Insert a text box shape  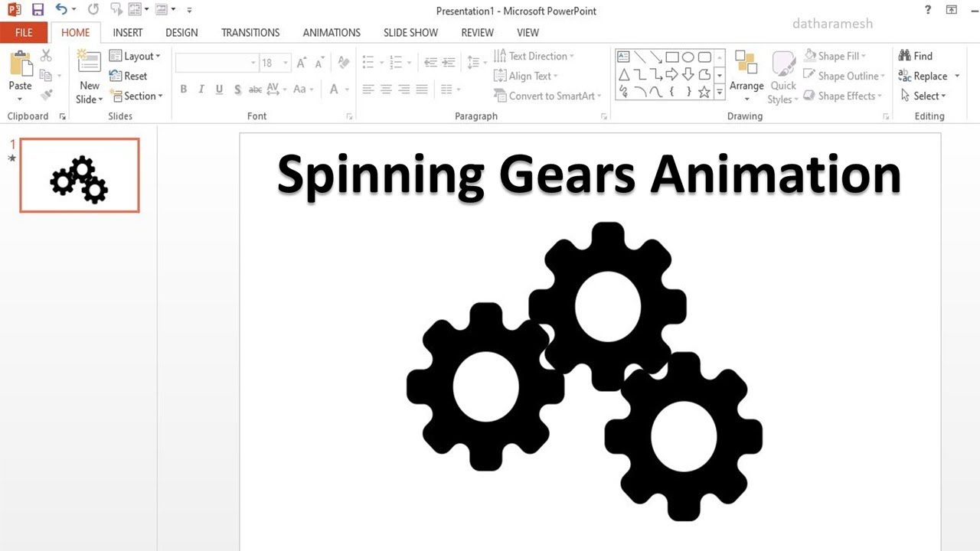[623, 57]
